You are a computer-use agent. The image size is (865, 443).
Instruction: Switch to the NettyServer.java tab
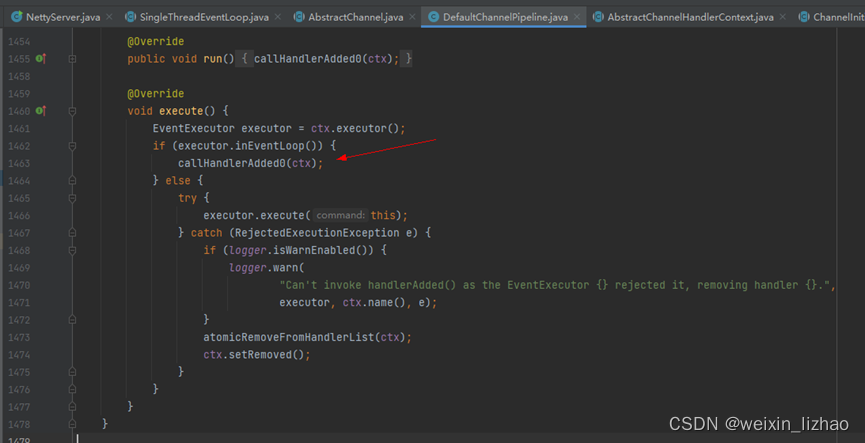click(63, 17)
